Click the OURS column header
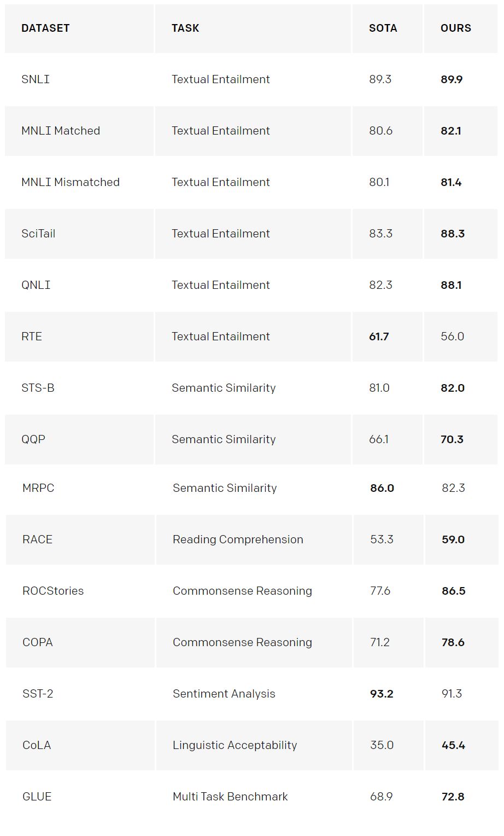 pos(455,28)
